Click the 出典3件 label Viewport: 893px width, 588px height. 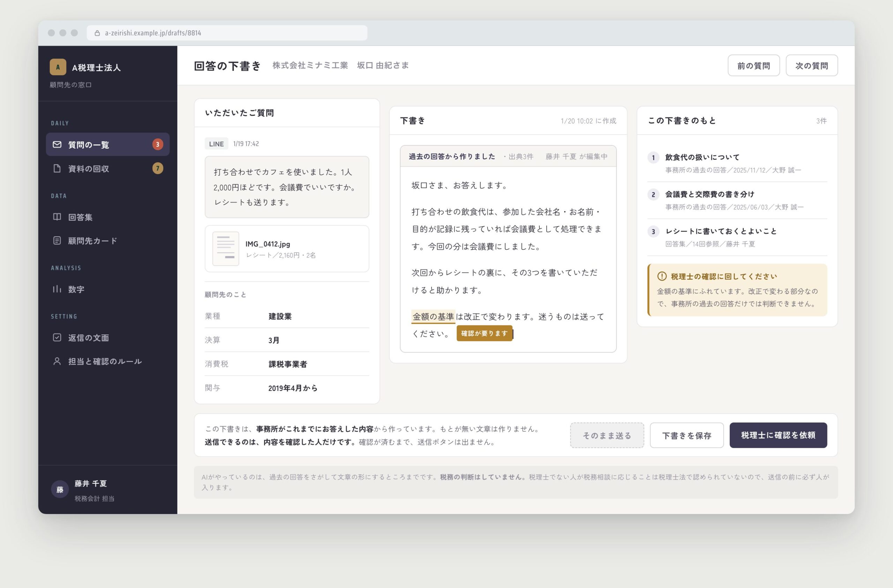(518, 157)
